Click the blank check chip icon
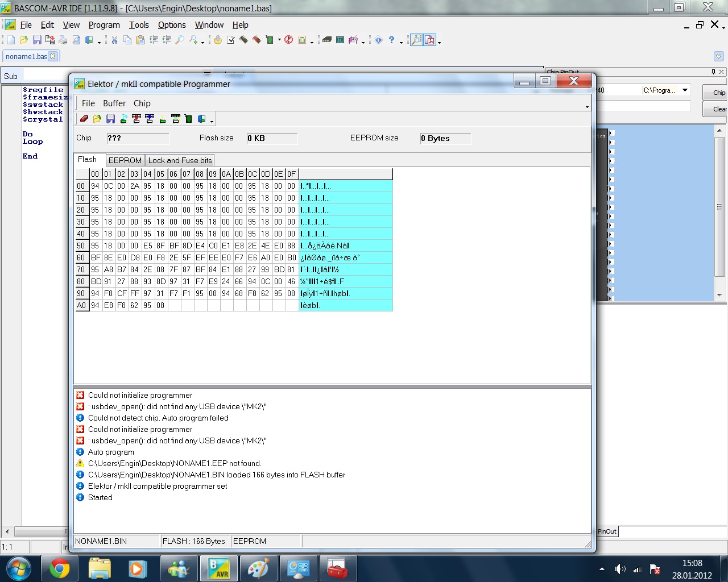This screenshot has height=582, width=728. point(163,119)
